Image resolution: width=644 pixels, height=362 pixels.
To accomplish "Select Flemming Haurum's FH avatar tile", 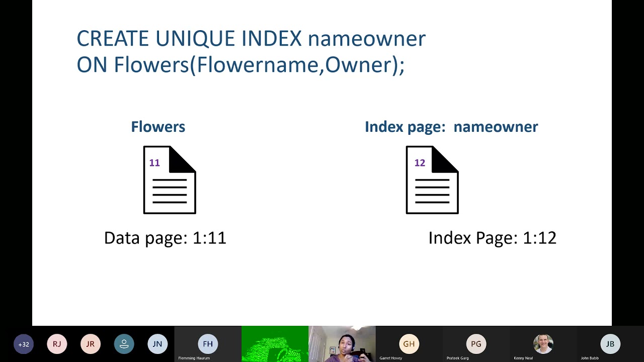I will click(208, 344).
